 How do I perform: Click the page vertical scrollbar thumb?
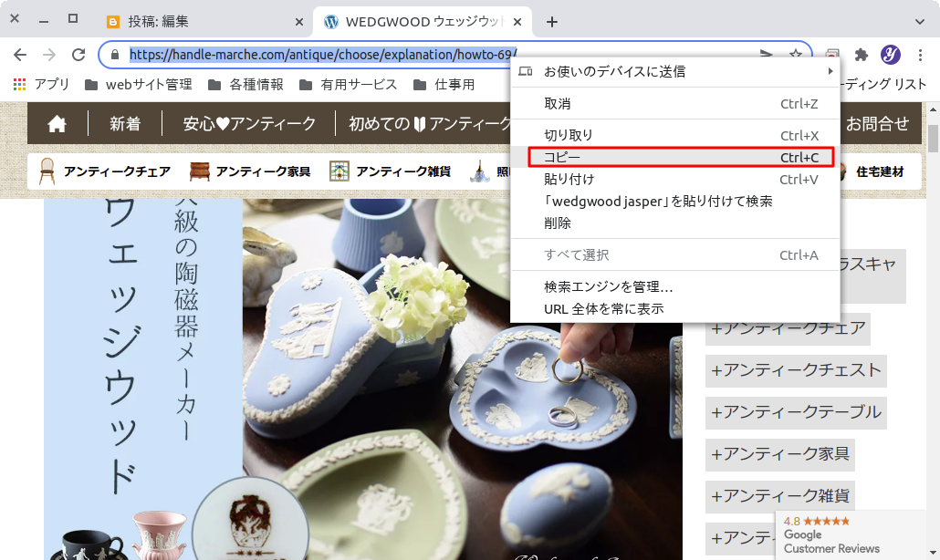pos(933,139)
